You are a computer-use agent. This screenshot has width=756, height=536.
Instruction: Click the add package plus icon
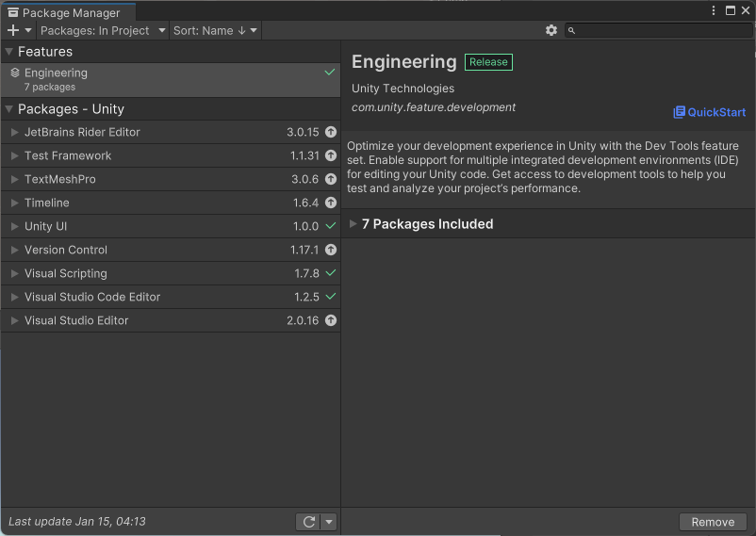(13, 31)
